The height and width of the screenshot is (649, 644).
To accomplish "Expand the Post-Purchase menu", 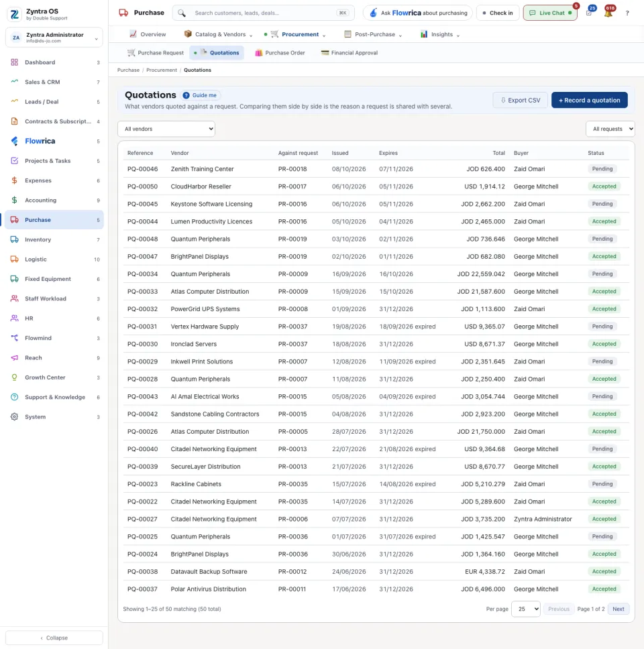I will click(373, 34).
